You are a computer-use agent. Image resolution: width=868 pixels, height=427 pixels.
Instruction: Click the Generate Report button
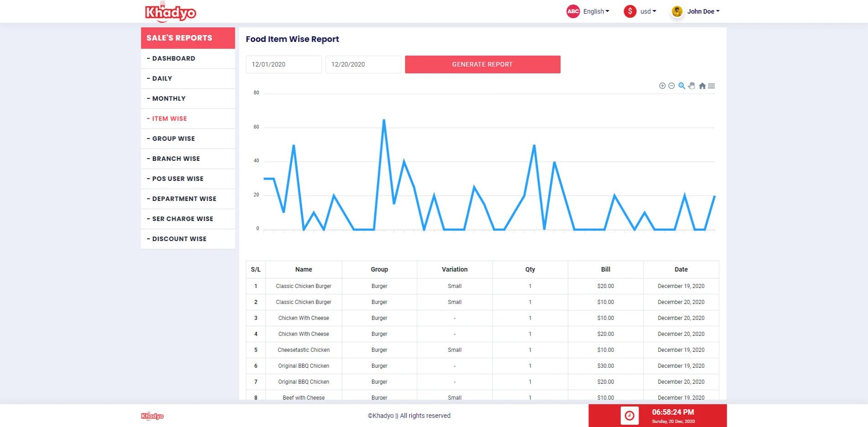[x=483, y=64]
